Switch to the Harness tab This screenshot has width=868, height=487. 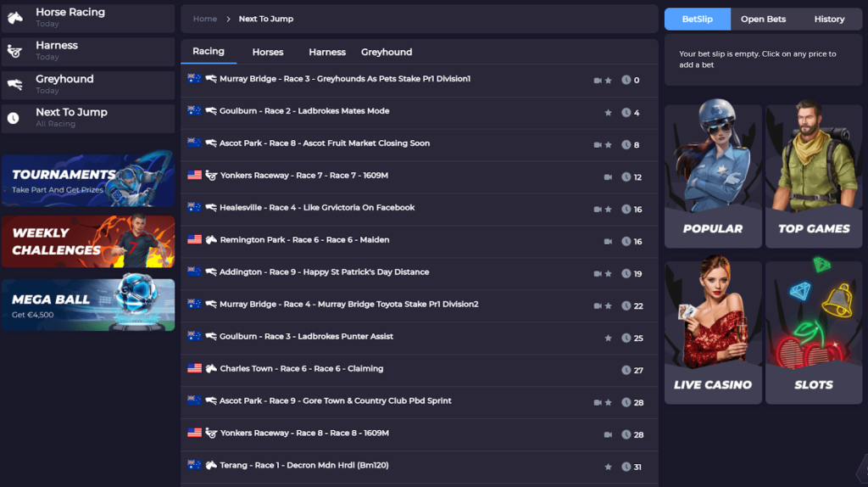point(327,52)
